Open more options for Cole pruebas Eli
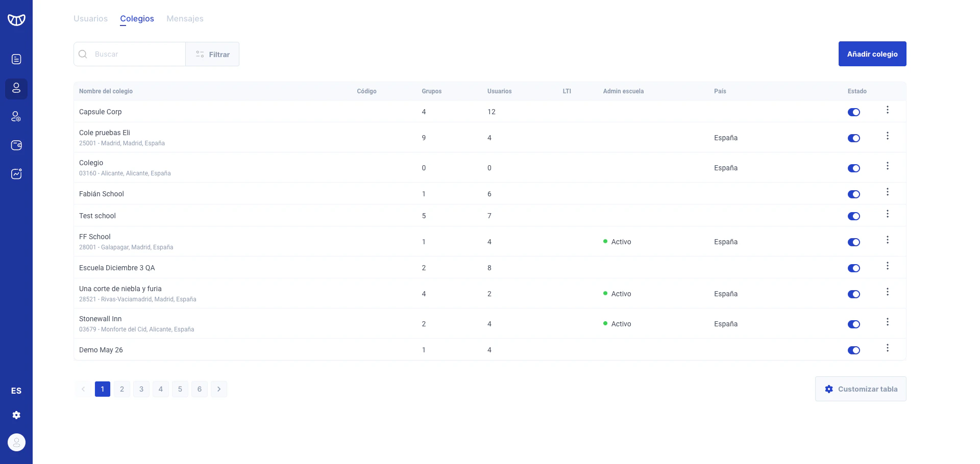The image size is (980, 464). (x=888, y=136)
